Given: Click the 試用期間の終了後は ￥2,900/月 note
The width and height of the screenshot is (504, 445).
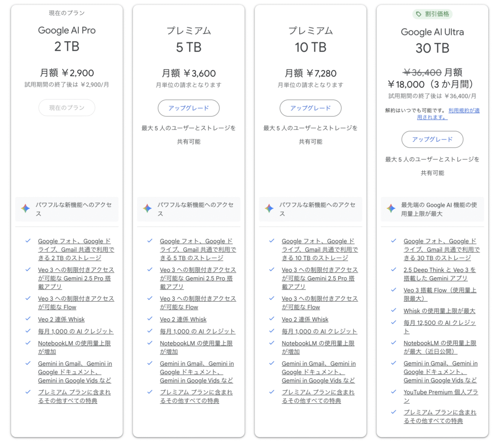Looking at the screenshot, I should (x=67, y=85).
